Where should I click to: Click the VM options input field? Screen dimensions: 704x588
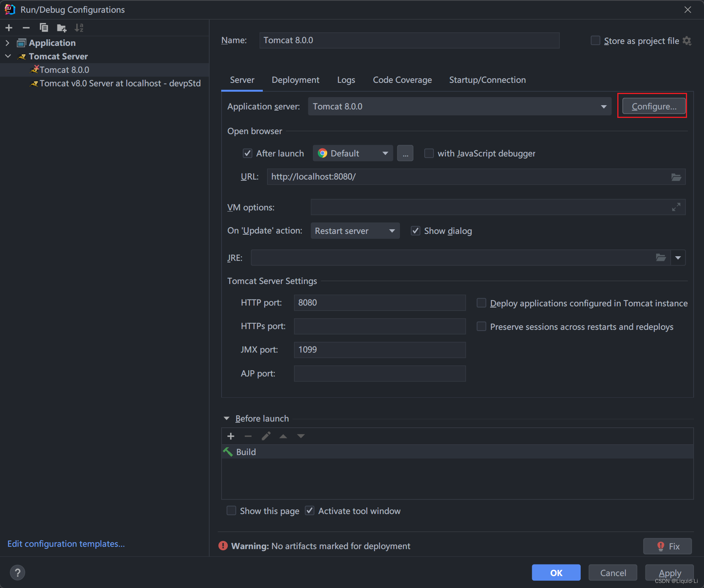498,207
